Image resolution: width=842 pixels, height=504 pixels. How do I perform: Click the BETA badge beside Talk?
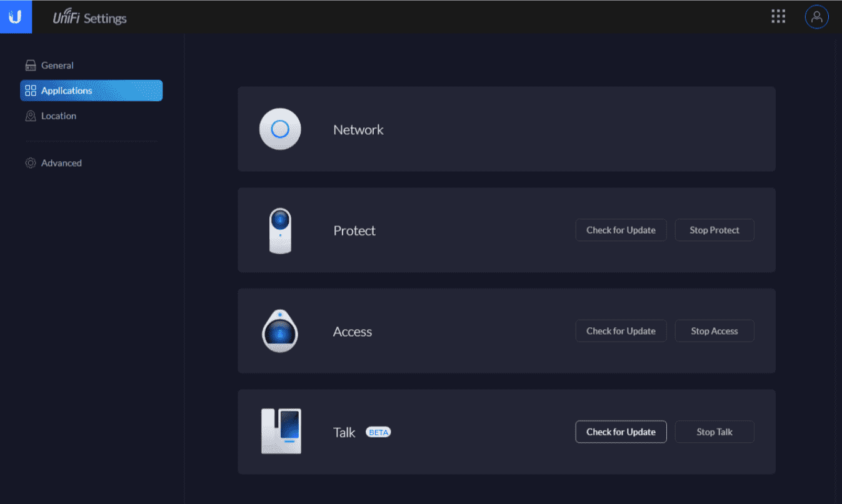(x=378, y=432)
